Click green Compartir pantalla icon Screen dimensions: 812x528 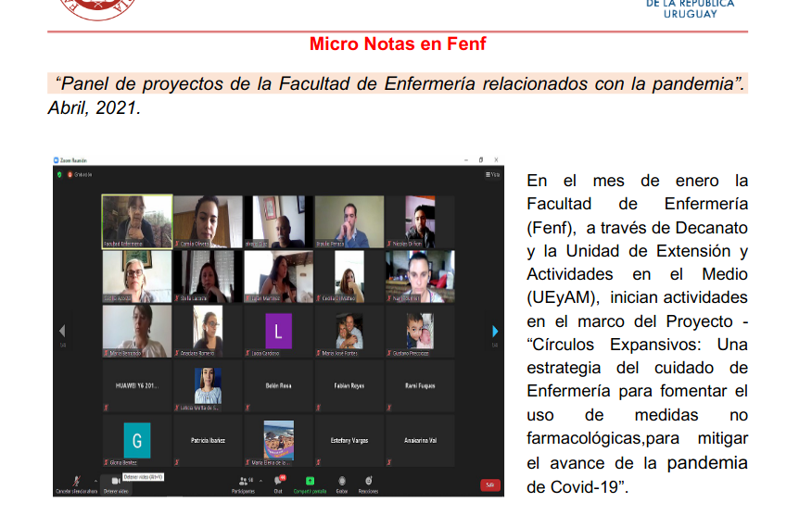pos(310,481)
